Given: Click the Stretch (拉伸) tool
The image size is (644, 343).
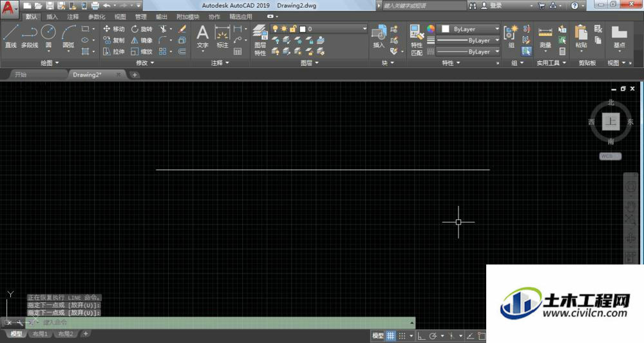Looking at the screenshot, I should (114, 51).
